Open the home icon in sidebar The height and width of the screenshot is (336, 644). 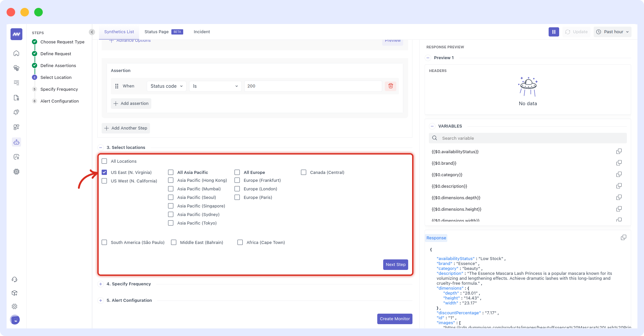16,53
